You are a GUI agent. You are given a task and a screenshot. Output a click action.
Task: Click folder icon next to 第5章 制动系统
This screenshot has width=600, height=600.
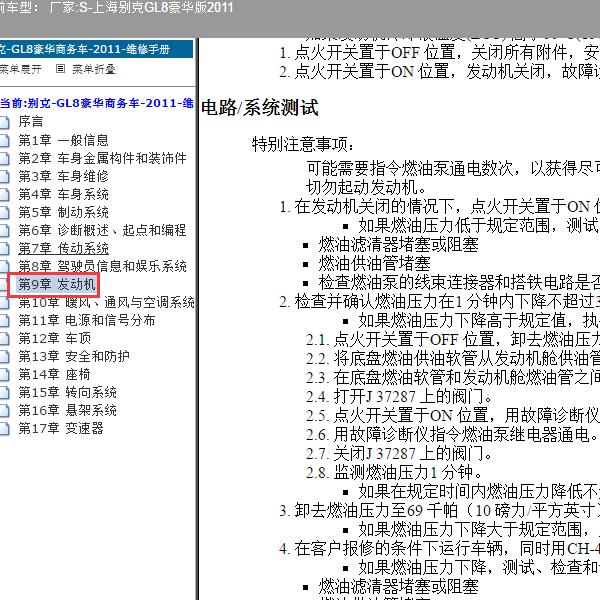pyautogui.click(x=4, y=212)
